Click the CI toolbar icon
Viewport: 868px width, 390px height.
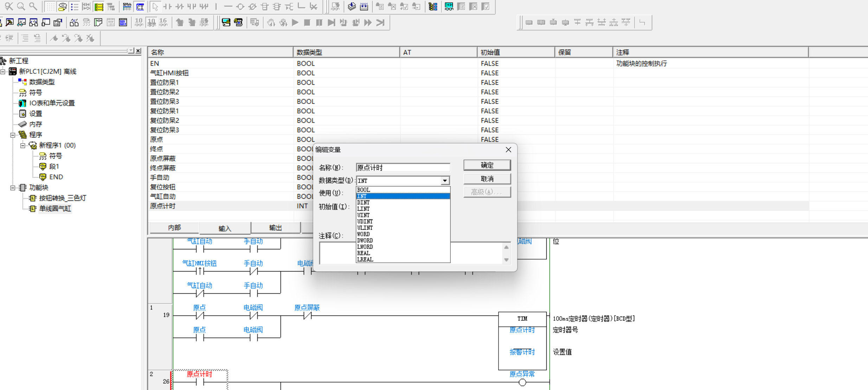click(x=140, y=6)
